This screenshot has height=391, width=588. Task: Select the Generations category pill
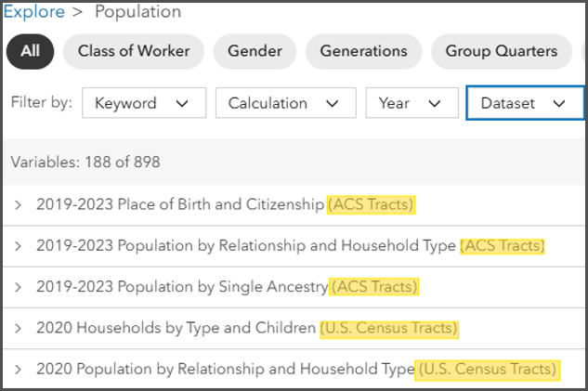[x=363, y=51]
